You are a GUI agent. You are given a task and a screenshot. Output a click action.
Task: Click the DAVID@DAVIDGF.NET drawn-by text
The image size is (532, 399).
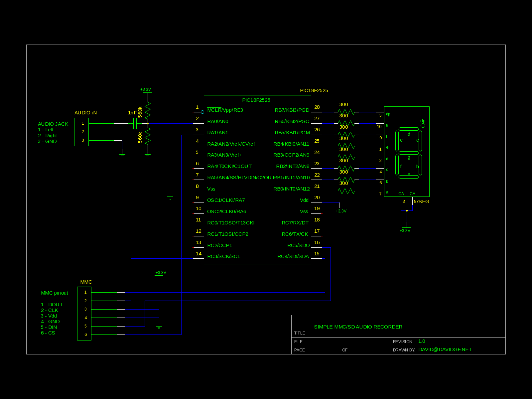point(445,349)
